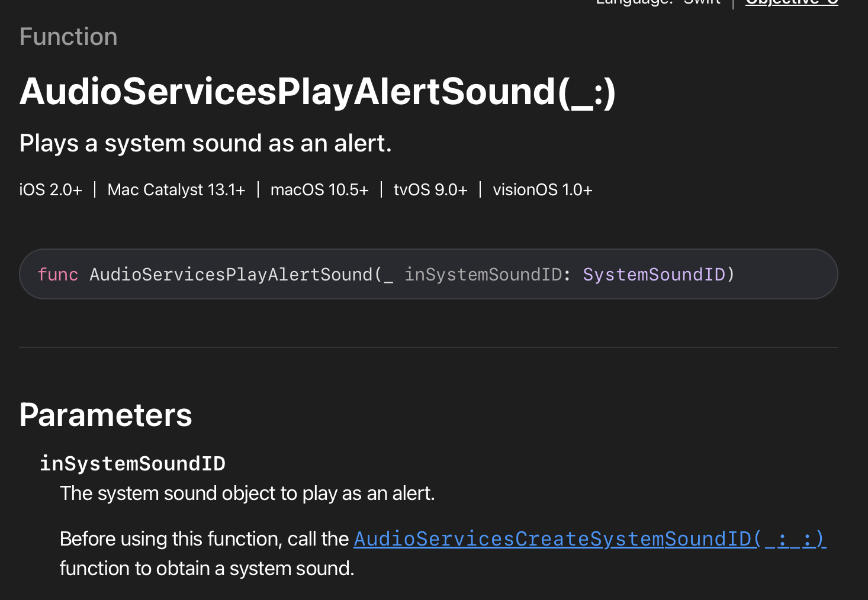Click the tvOS 9.0+ availability badge

coord(430,190)
